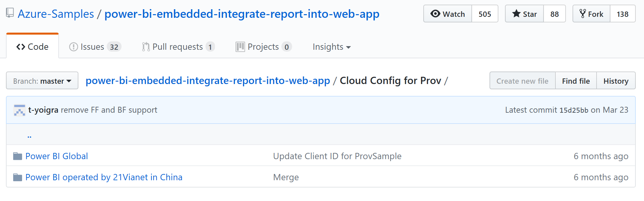Go to the Projects tab

263,47
